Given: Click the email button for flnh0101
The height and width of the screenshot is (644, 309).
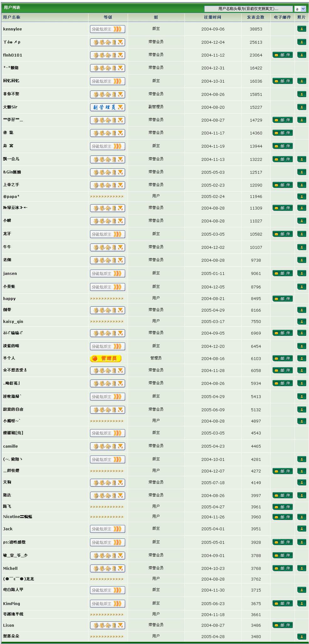Looking at the screenshot, I should pyautogui.click(x=282, y=55).
